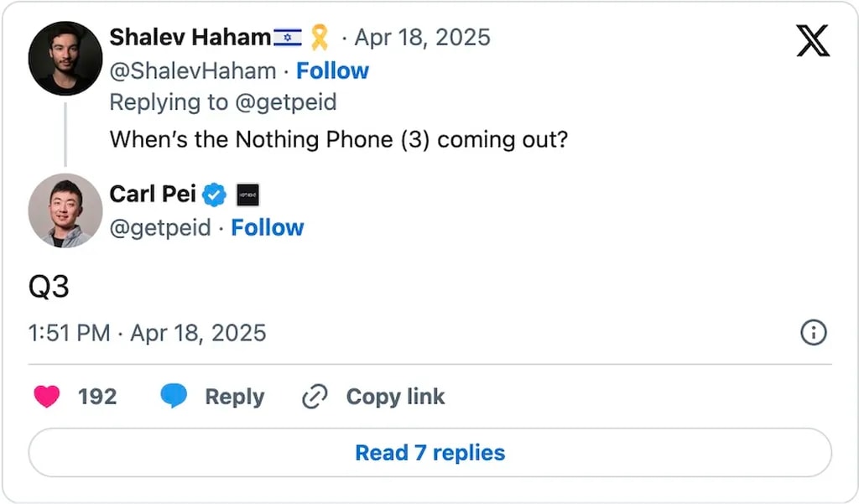Click the Copy link chain icon
This screenshot has height=504, width=859.
point(314,397)
